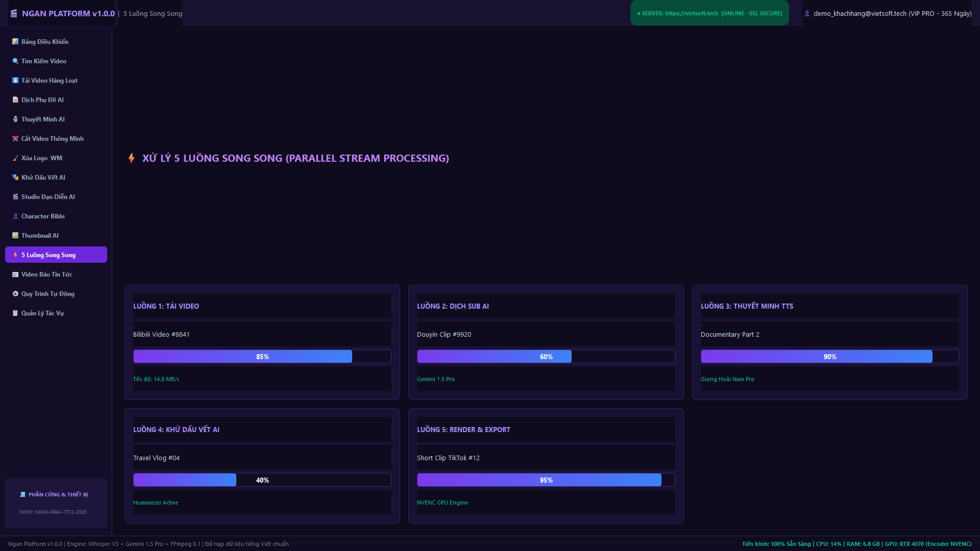
Task: Click the Studio Đạo Diễn AI clapper icon
Action: coord(15,197)
